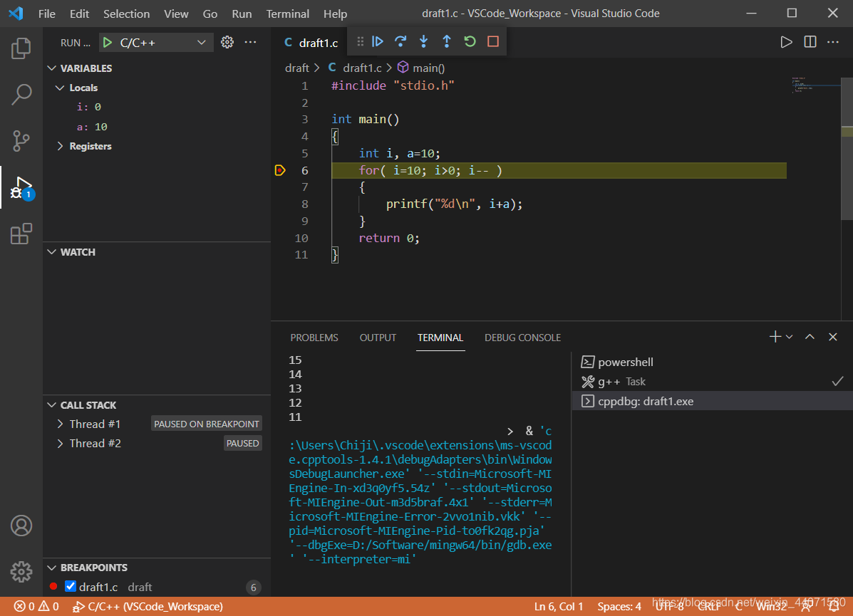Expand Thread #2 in call stack
This screenshot has height=616, width=853.
click(x=60, y=443)
